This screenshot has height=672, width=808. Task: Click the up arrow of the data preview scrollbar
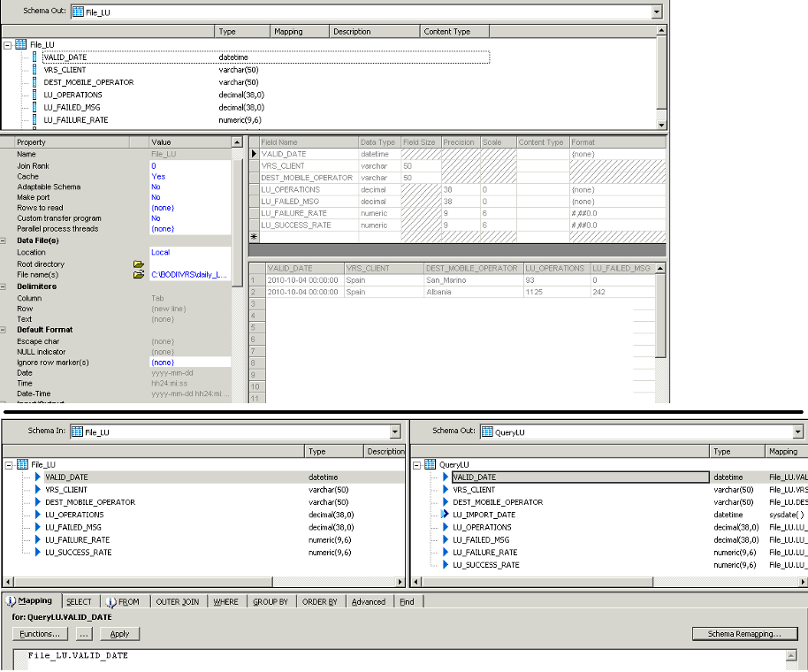[x=660, y=269]
